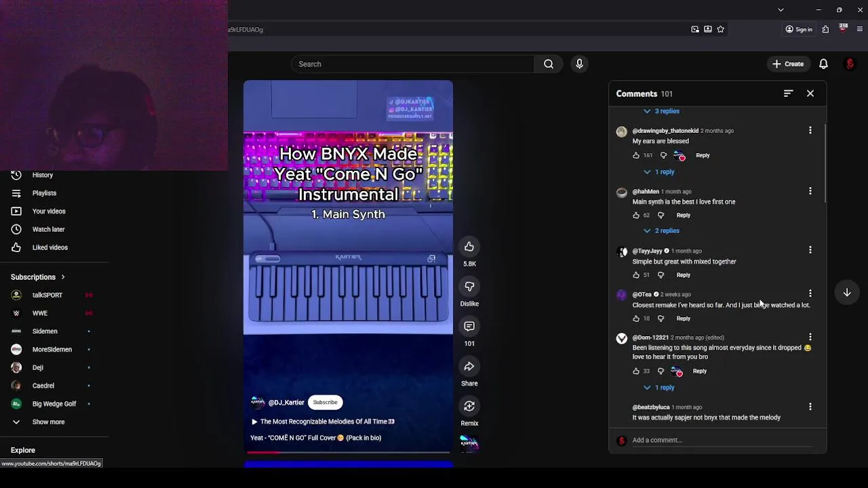868x488 pixels.
Task: Open @DJ_Kartier channel name
Action: pos(286,403)
